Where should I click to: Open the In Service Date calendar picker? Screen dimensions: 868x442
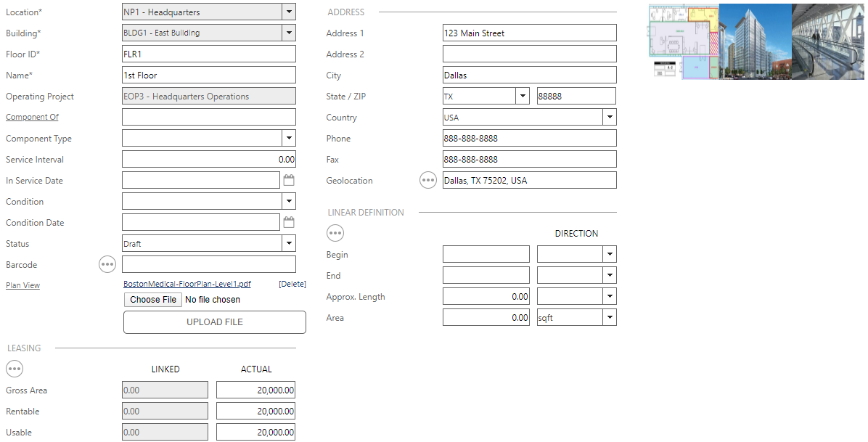288,181
